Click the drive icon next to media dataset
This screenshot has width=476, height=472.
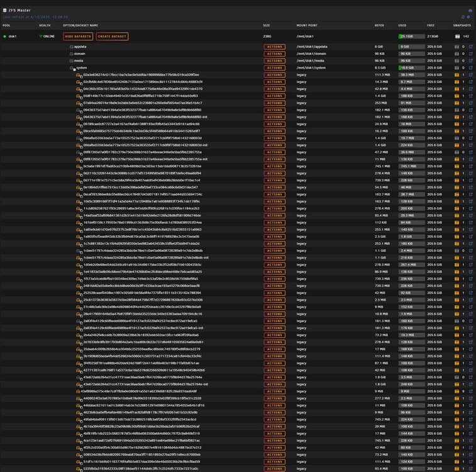(71, 61)
